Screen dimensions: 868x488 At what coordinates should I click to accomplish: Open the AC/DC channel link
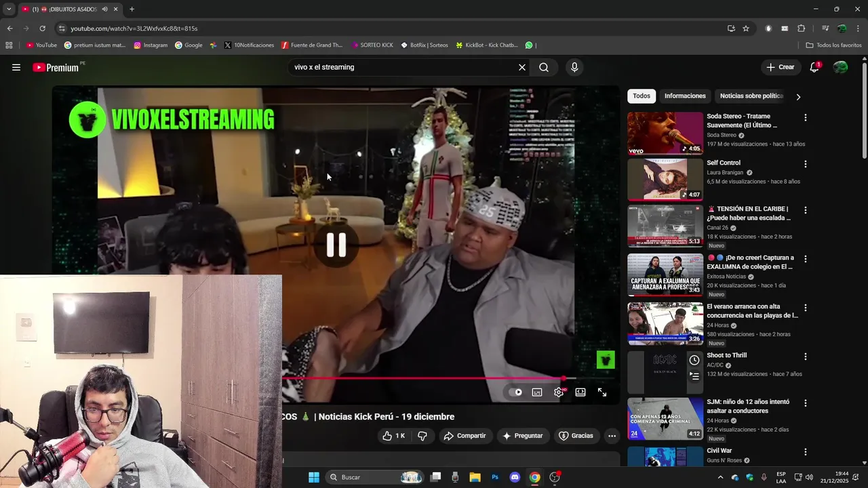point(715,365)
